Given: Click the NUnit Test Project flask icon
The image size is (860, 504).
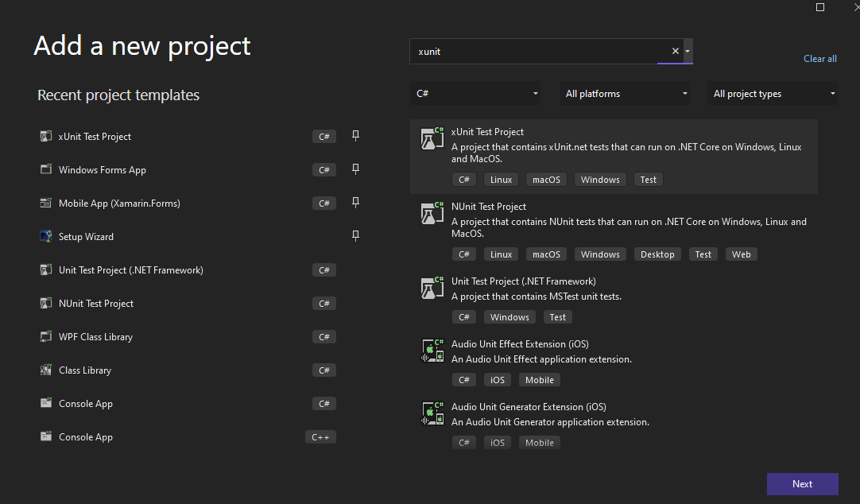Looking at the screenshot, I should (432, 214).
